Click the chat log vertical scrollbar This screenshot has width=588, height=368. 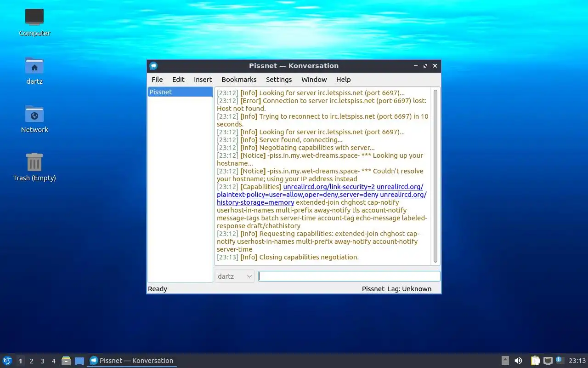point(435,176)
